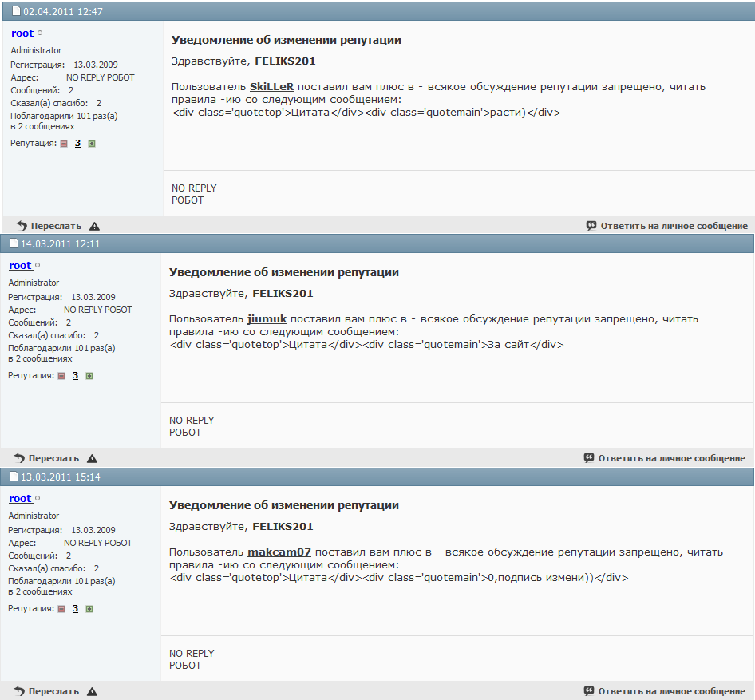Raise reputation with the green plus in the 13.03.2011 message

pyautogui.click(x=89, y=609)
